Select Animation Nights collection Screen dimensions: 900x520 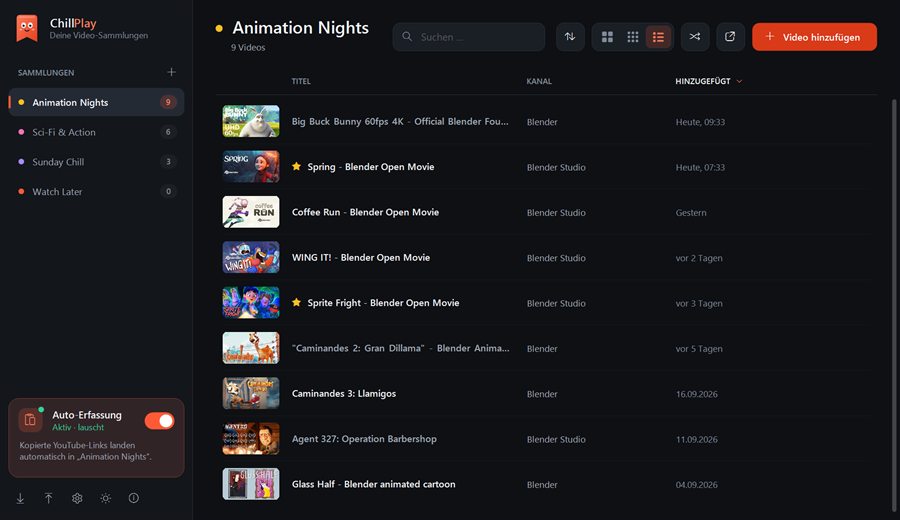(x=96, y=102)
